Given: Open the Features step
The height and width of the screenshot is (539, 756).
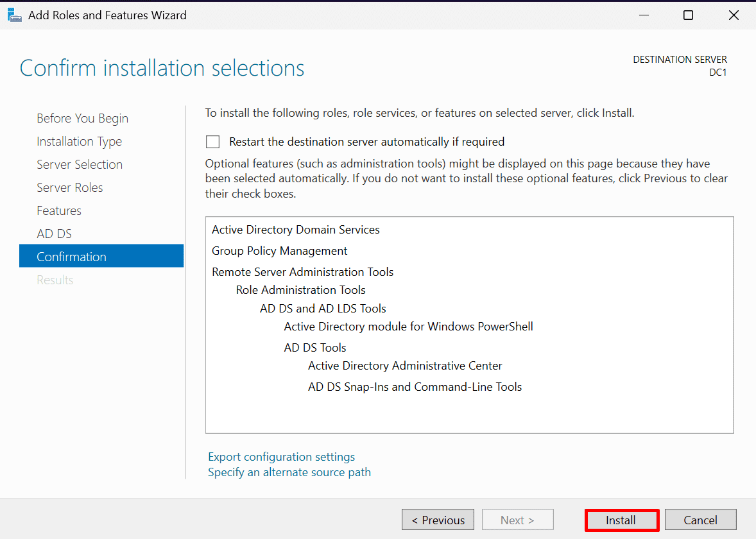Looking at the screenshot, I should (x=59, y=211).
